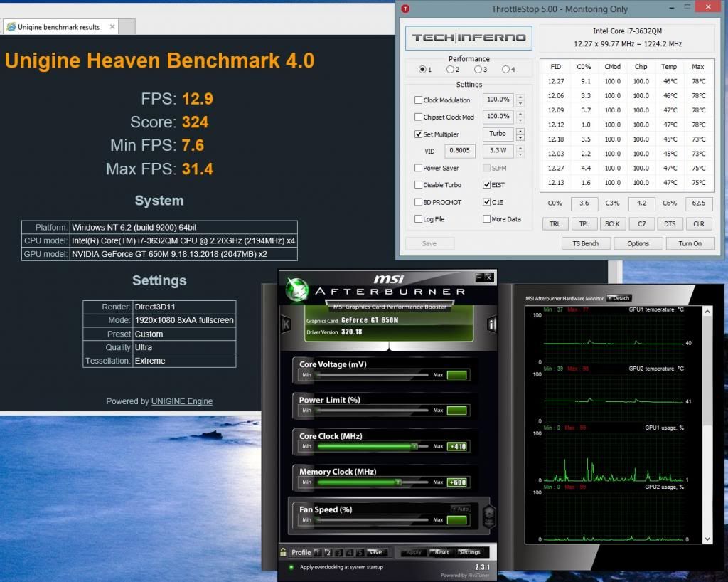Screen dimensions: 728x582
Task: Check the More Data option
Action: 486,218
